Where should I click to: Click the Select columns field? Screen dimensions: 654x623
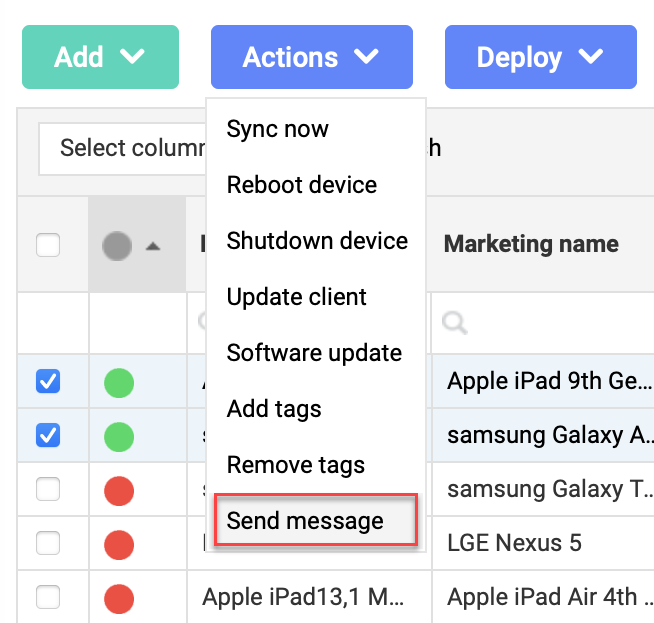[122, 149]
